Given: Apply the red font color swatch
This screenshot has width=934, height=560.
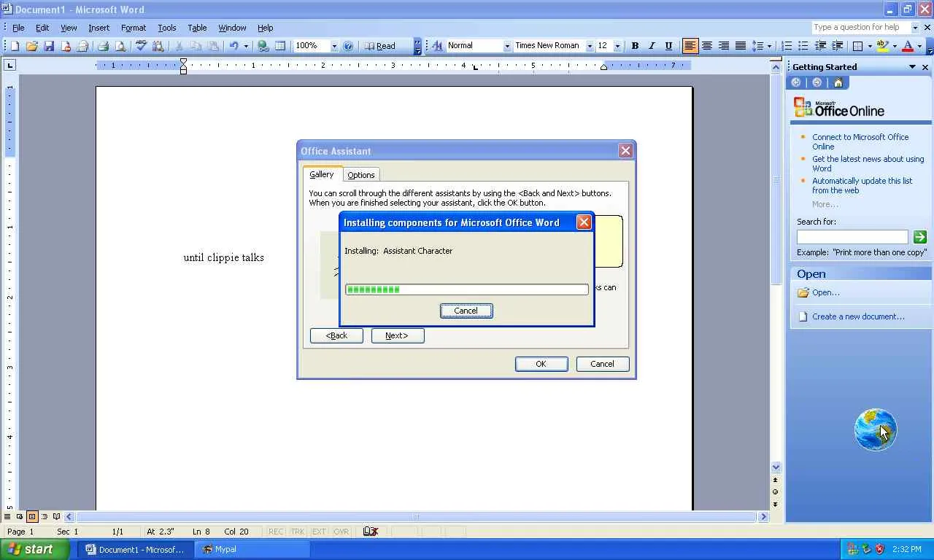Looking at the screenshot, I should pyautogui.click(x=908, y=46).
